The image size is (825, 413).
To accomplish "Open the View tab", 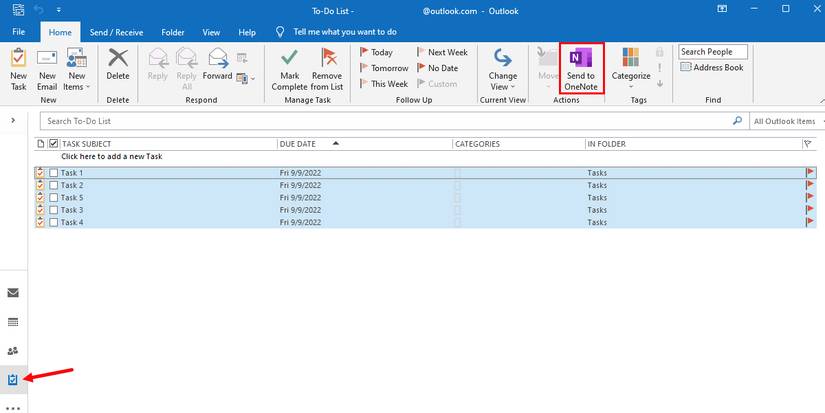I will (211, 32).
